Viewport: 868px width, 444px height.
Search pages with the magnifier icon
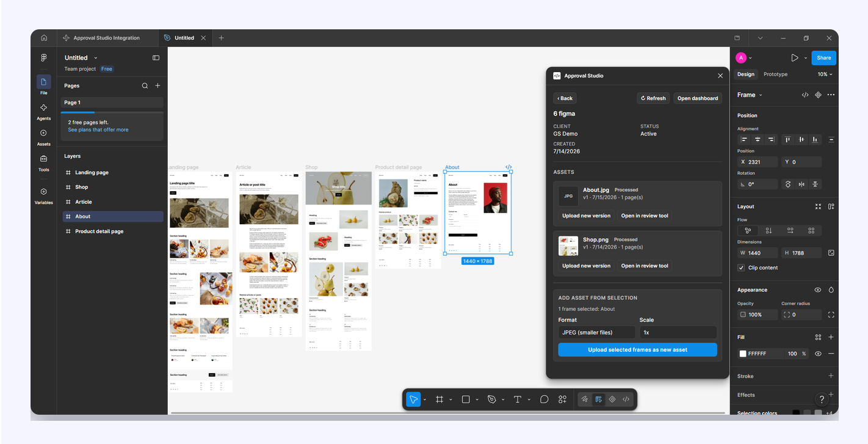point(145,86)
